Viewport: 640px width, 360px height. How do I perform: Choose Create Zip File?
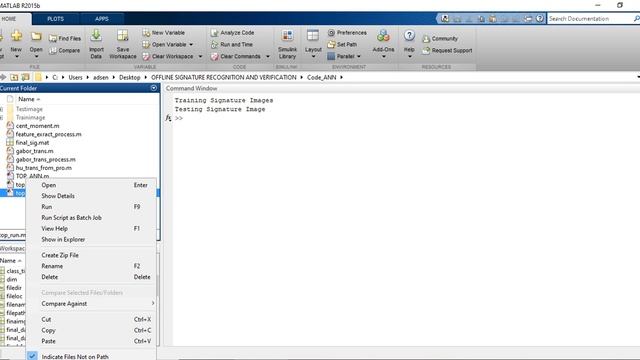(91, 255)
